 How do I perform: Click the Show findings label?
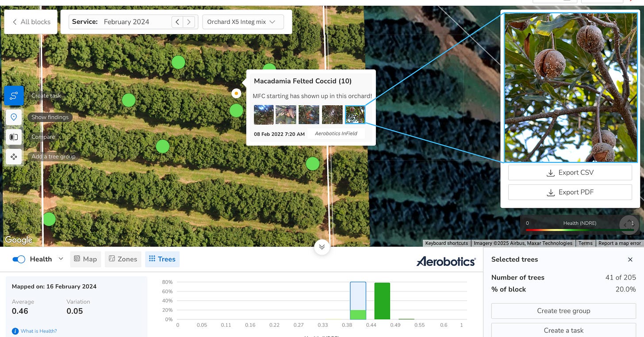(50, 117)
